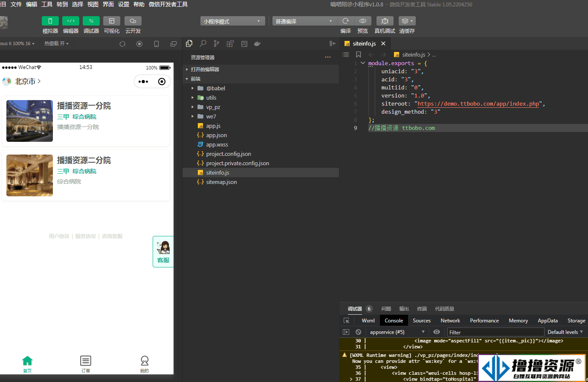Click the docker whale icon
This screenshot has height=382, width=588.
pyautogui.click(x=257, y=43)
